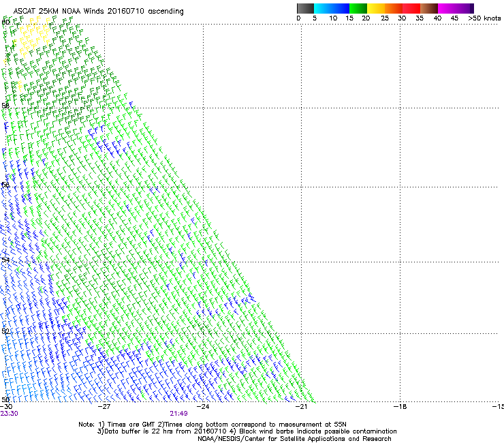Click the brown 35-40 knots color bar segment
Image resolution: width=504 pixels, height=443 pixels.
pos(429,8)
